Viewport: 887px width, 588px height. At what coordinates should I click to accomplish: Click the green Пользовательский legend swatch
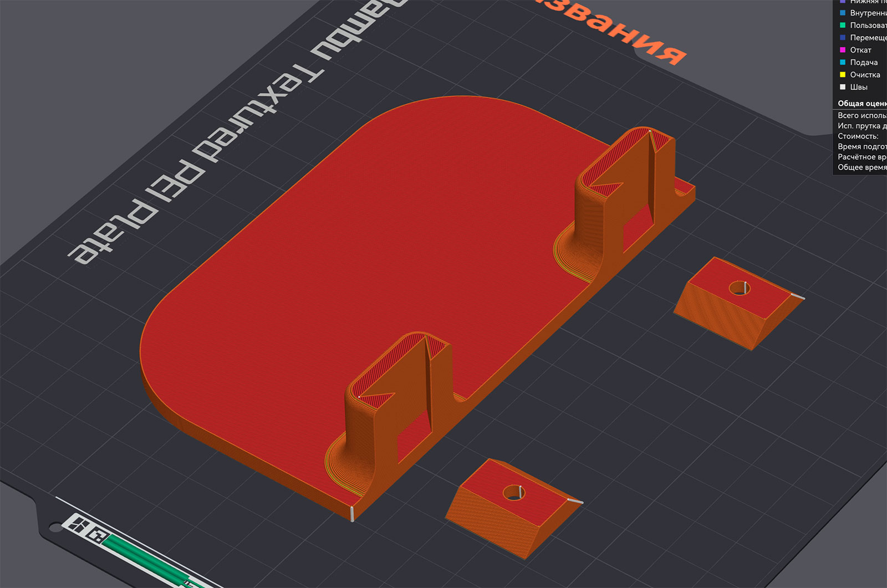tap(843, 25)
